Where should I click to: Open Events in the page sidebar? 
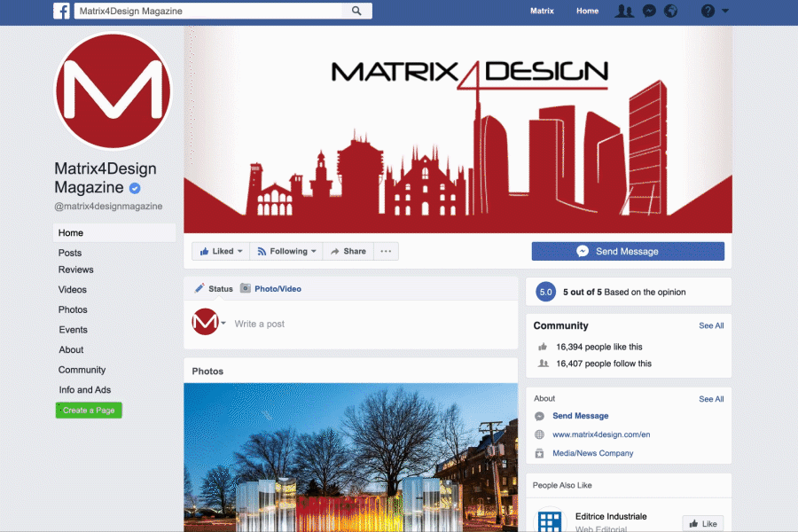click(74, 329)
